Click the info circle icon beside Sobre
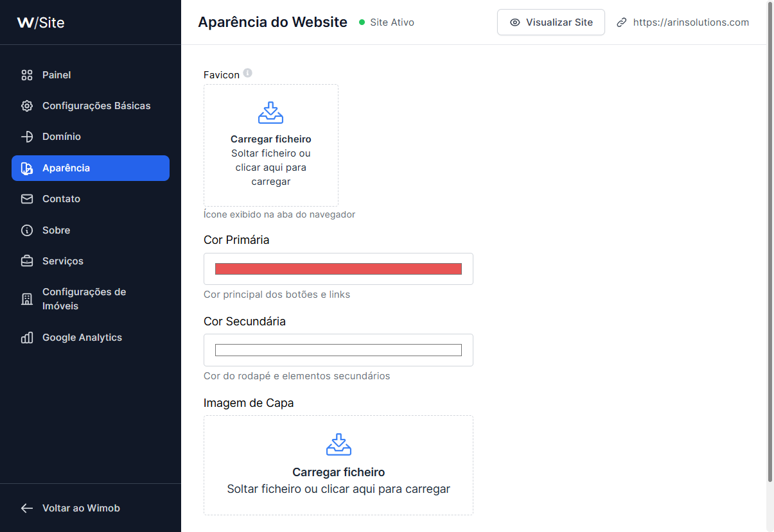This screenshot has width=774, height=532. coord(27,230)
